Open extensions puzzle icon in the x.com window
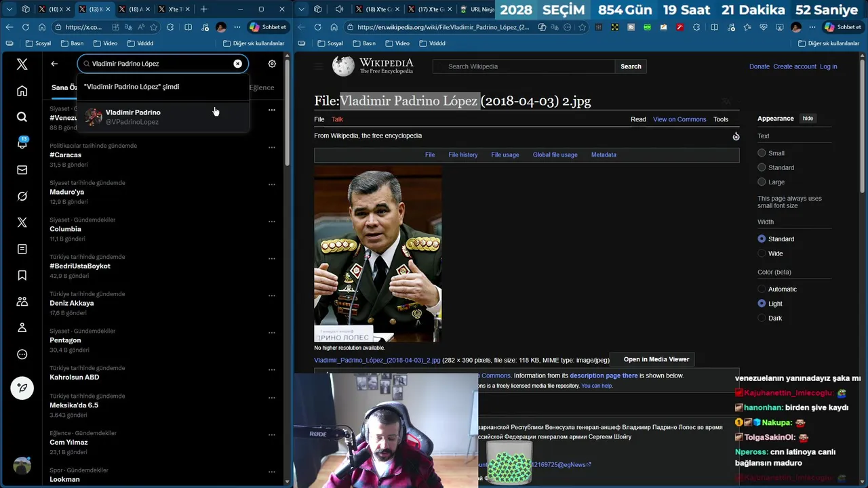Screen dimensions: 868x488 coord(170,27)
